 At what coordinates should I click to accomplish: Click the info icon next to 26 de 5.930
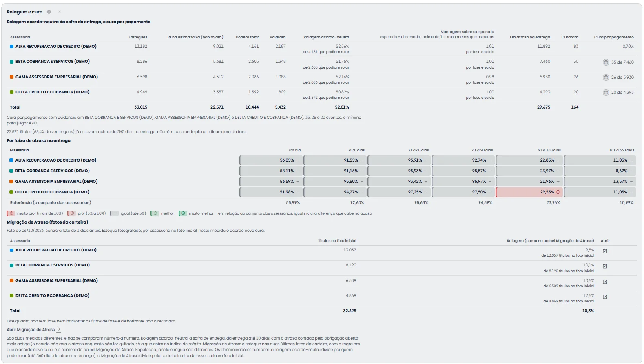[x=606, y=78]
